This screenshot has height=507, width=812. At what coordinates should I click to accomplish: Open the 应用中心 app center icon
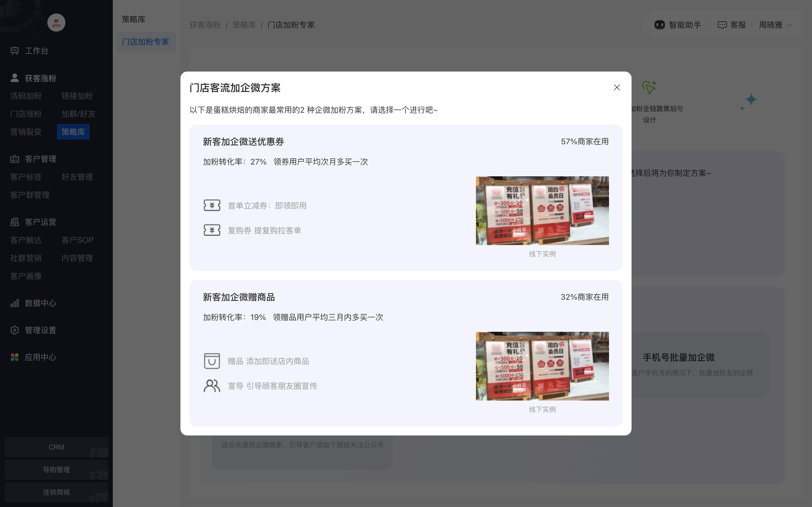click(x=14, y=357)
